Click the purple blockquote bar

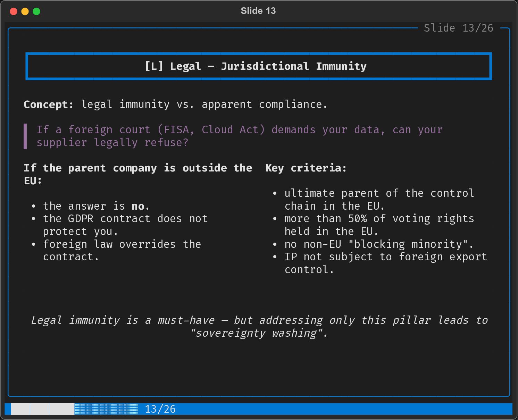click(25, 136)
